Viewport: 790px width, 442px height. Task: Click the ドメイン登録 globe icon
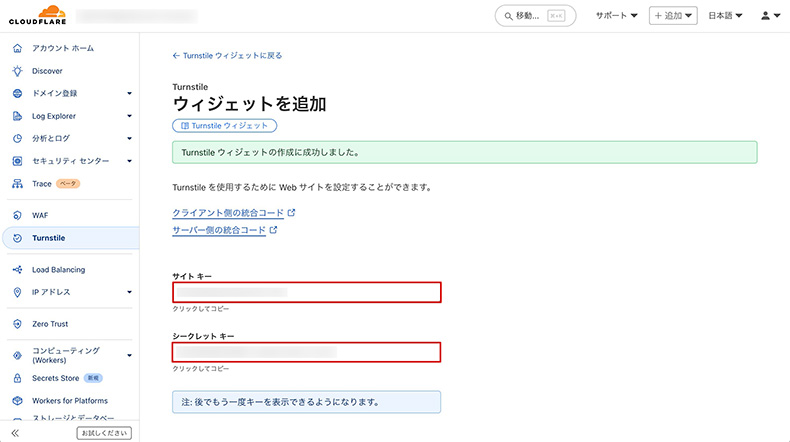17,93
